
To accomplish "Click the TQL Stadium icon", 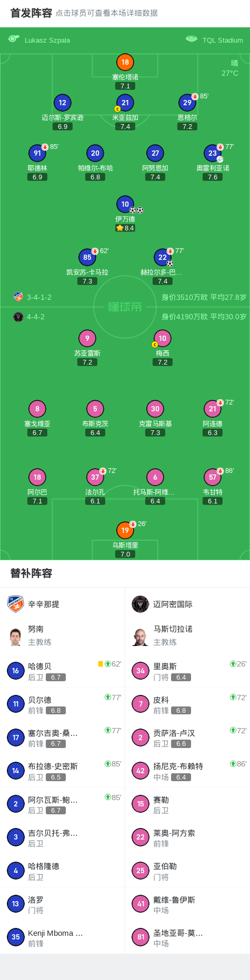I will coord(192,39).
